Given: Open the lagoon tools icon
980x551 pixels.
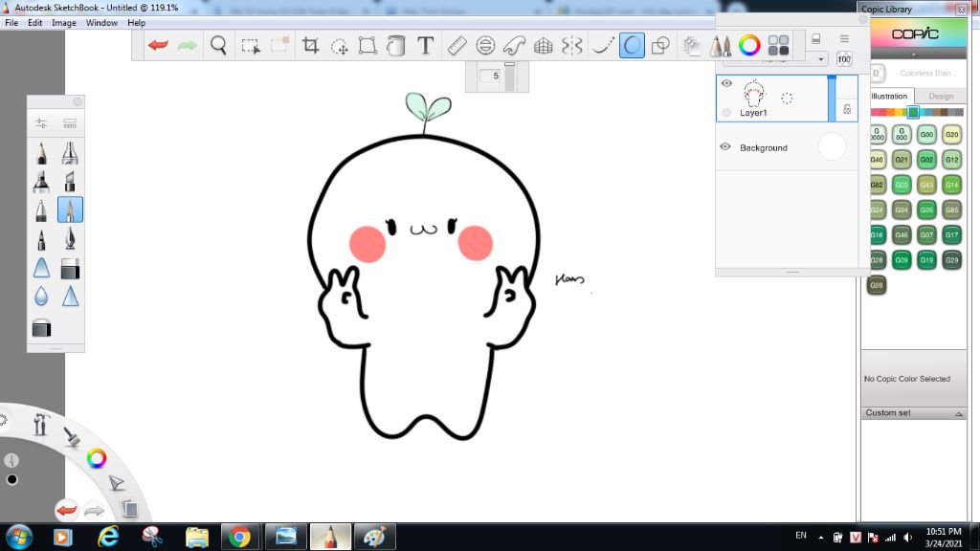Looking at the screenshot, I should [x=41, y=424].
